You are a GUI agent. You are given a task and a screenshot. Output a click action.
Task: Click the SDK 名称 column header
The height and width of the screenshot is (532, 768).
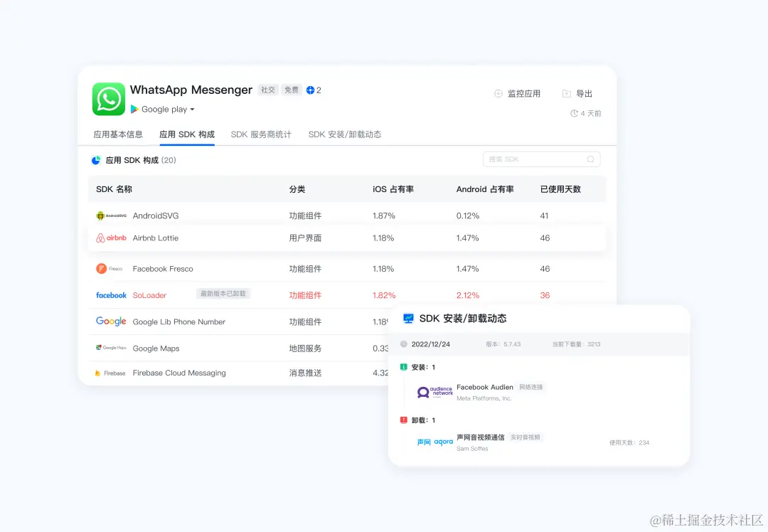[x=114, y=189]
